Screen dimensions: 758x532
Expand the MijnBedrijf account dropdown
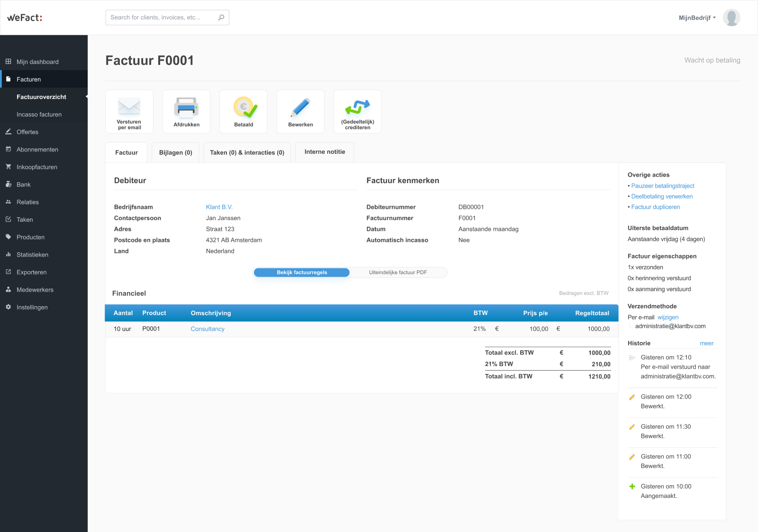point(697,18)
